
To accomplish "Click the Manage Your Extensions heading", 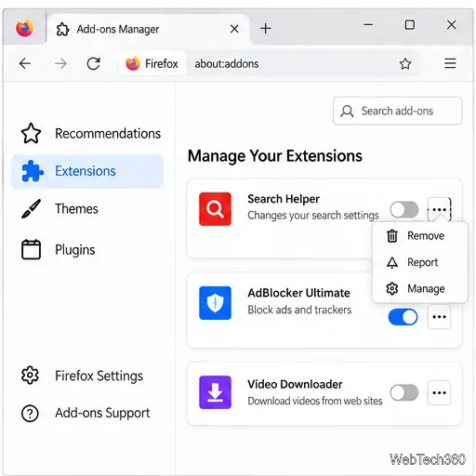I will point(275,155).
